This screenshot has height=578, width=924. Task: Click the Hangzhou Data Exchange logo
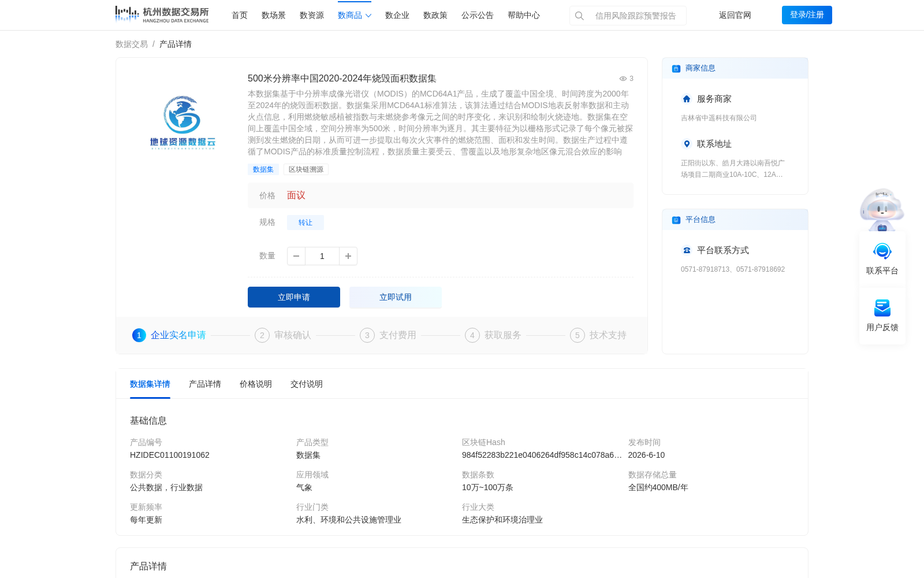click(x=162, y=14)
